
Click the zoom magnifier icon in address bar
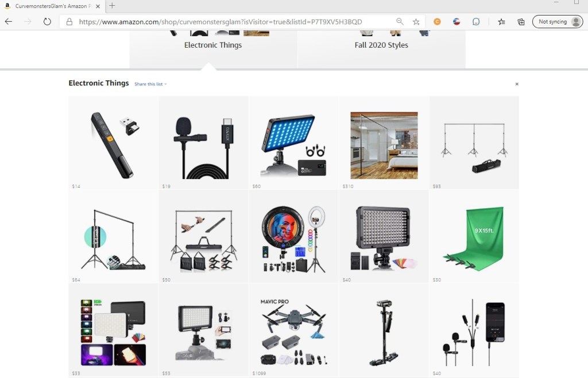(400, 22)
